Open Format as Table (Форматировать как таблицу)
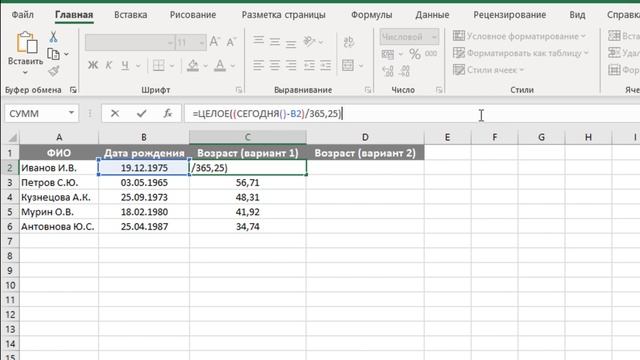This screenshot has height=360, width=640. point(521,53)
